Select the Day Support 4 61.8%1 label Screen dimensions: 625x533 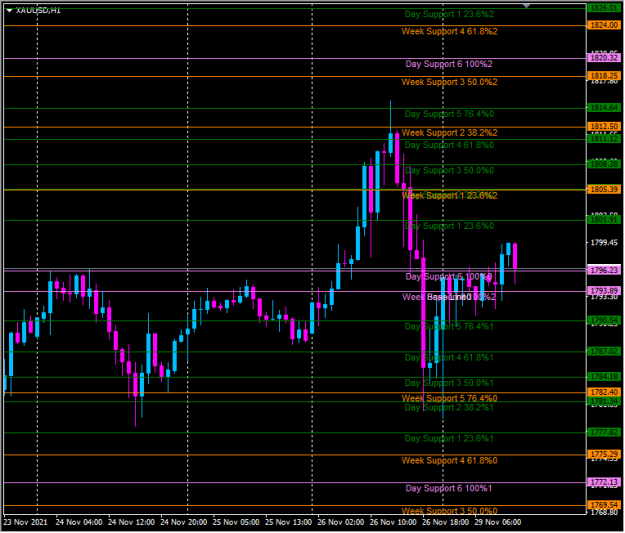point(449,358)
